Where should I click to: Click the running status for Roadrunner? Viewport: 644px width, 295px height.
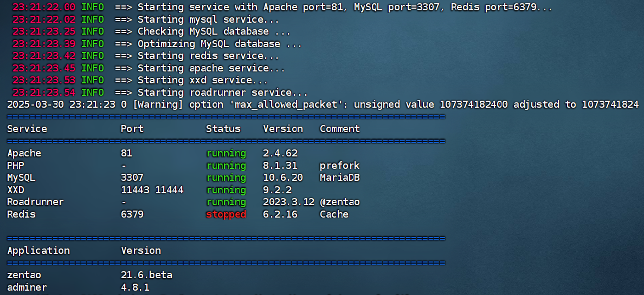coord(226,202)
